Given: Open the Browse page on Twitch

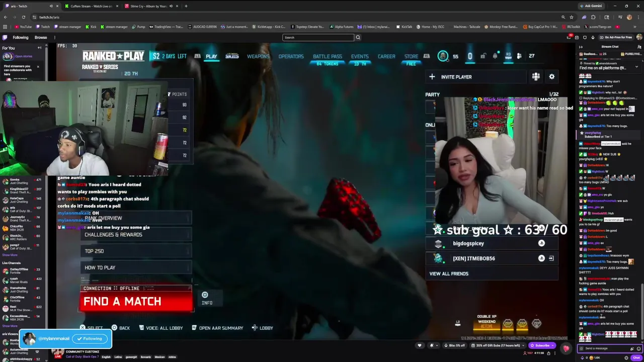Looking at the screenshot, I should pos(41,37).
